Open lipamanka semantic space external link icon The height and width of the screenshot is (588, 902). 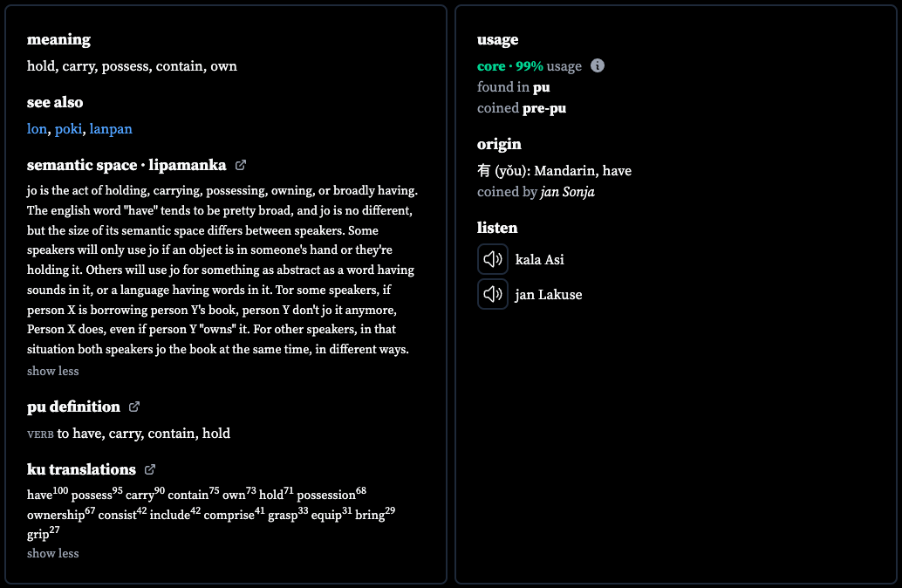[241, 165]
